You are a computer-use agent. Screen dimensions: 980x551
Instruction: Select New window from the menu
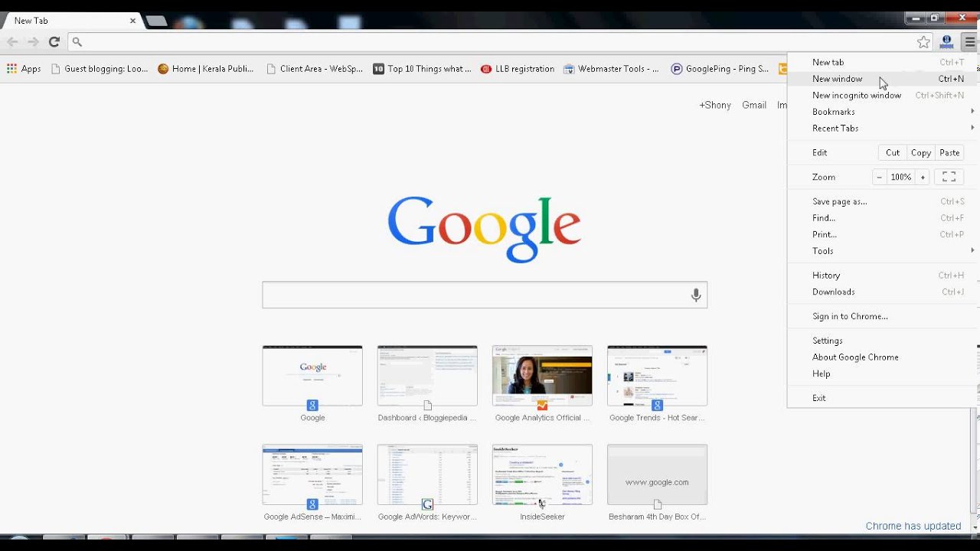pyautogui.click(x=882, y=79)
